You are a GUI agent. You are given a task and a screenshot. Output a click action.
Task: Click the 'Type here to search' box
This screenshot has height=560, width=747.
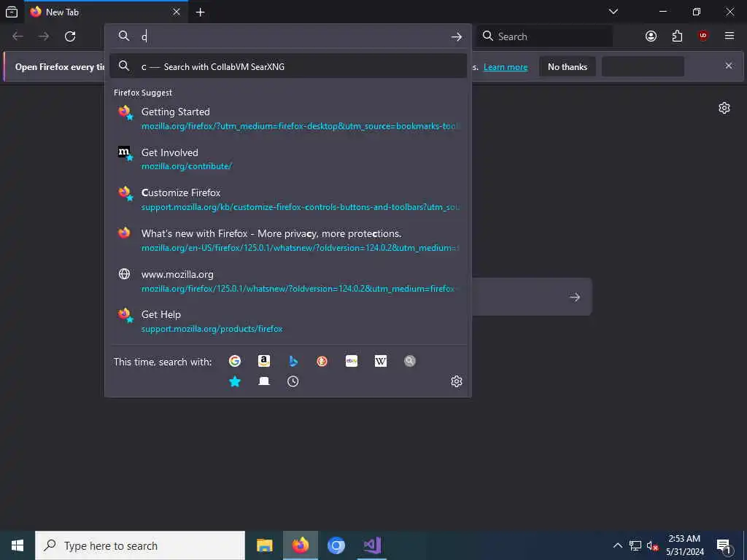click(x=140, y=545)
